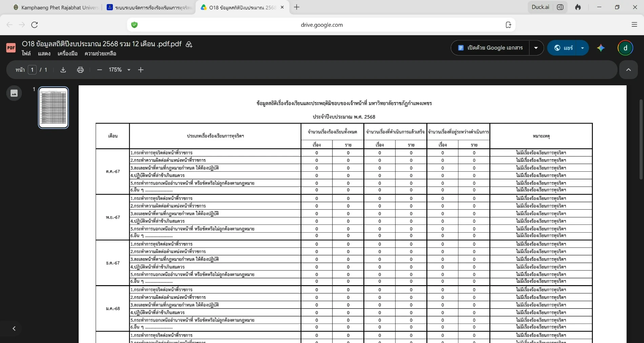This screenshot has width=644, height=343.
Task: Click the จำนวนเรื่องที่อยู่ระหว่างดำเนินการ header
Action: [x=458, y=132]
